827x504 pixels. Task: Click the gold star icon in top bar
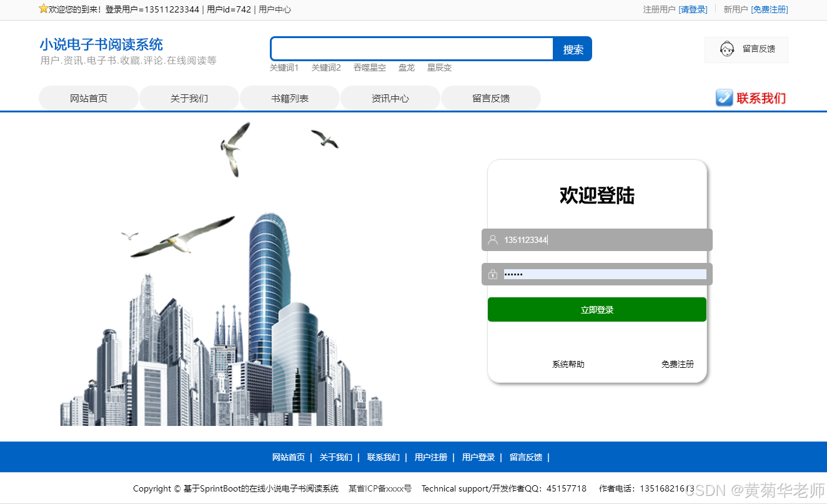[43, 9]
